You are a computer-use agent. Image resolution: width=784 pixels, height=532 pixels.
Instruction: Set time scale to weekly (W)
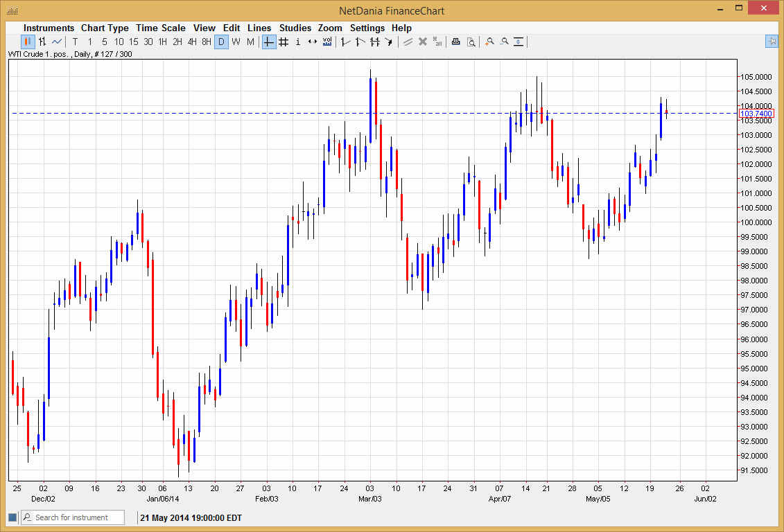pyautogui.click(x=236, y=42)
